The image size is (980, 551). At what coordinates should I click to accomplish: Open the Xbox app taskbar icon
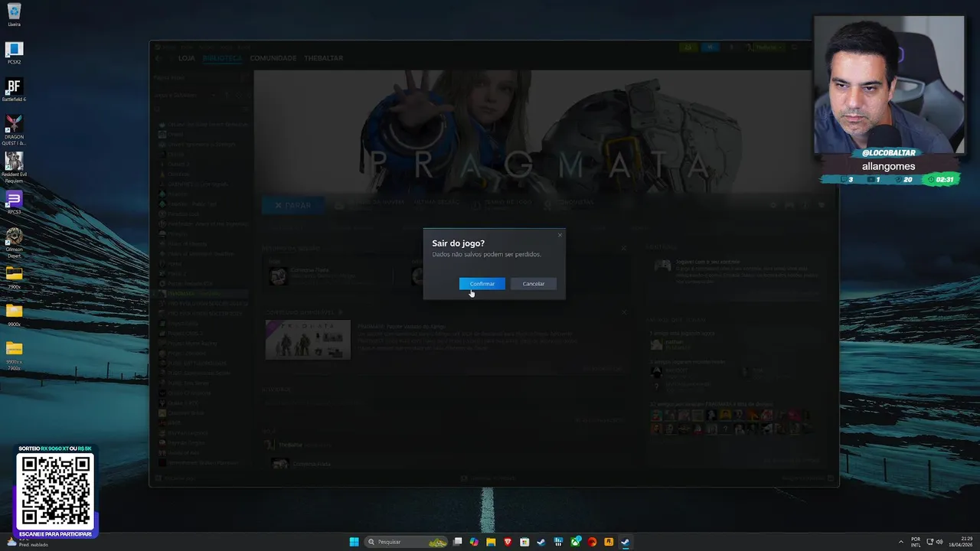pyautogui.click(x=576, y=542)
